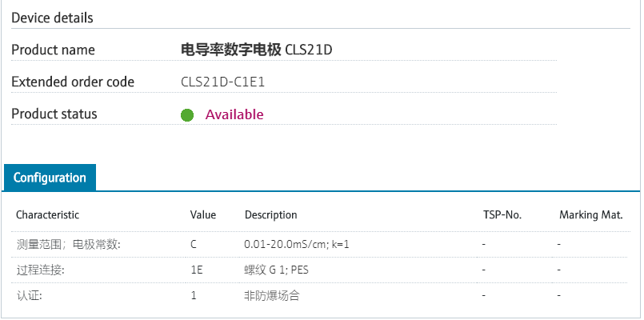Select the 测量范围 characteristic row

pos(69,243)
